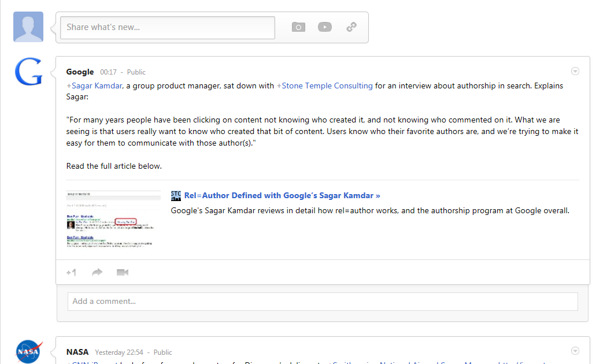The width and height of the screenshot is (607, 364).
Task: Click the STC favicon beside article title
Action: pos(176,196)
